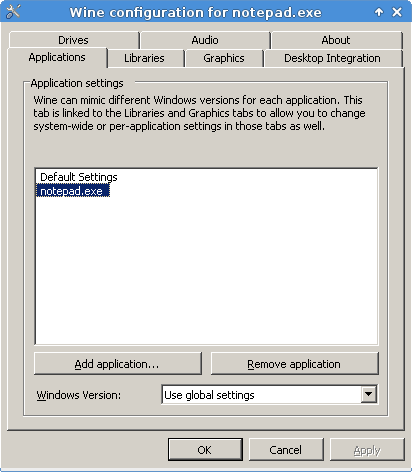The width and height of the screenshot is (412, 472).
Task: Confirm changes with the OK button
Action: tap(205, 450)
